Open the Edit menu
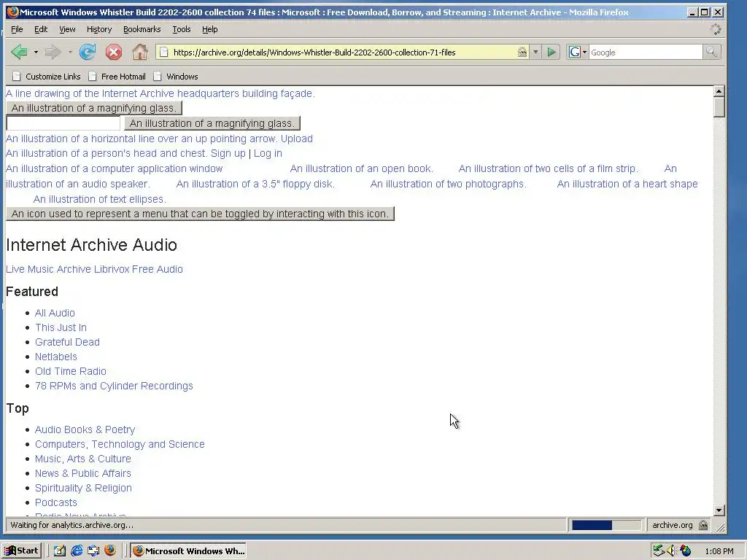Screen dimensions: 747x560 coord(41,29)
